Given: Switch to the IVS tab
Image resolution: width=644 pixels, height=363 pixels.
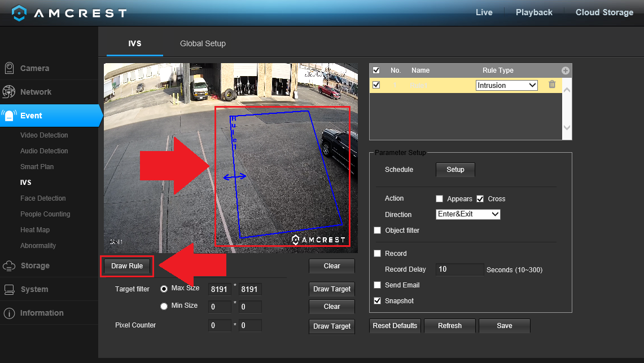Looking at the screenshot, I should (135, 43).
